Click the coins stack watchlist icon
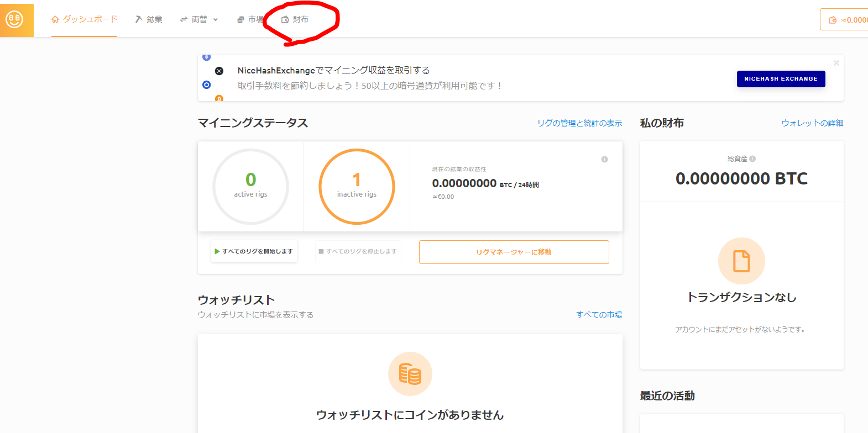 410,374
